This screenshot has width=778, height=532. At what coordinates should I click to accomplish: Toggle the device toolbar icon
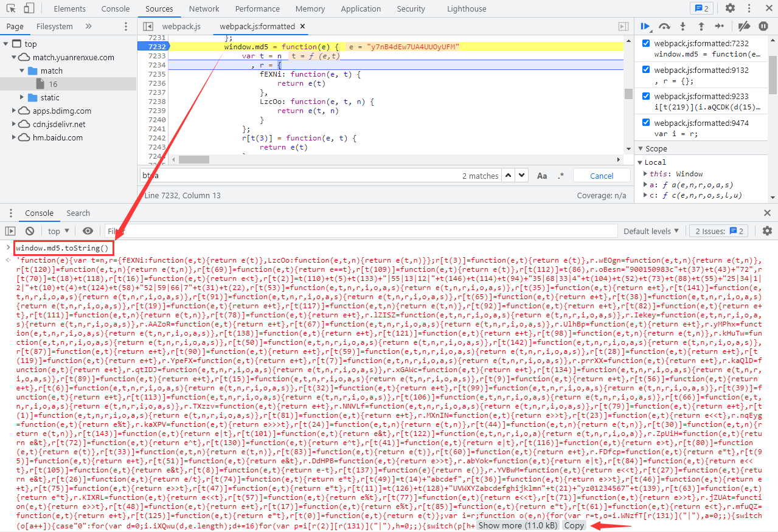click(x=29, y=9)
